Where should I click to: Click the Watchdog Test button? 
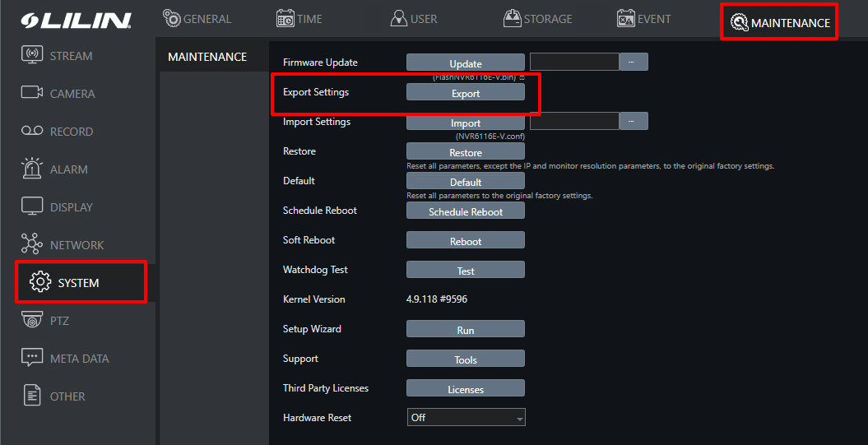(x=466, y=270)
